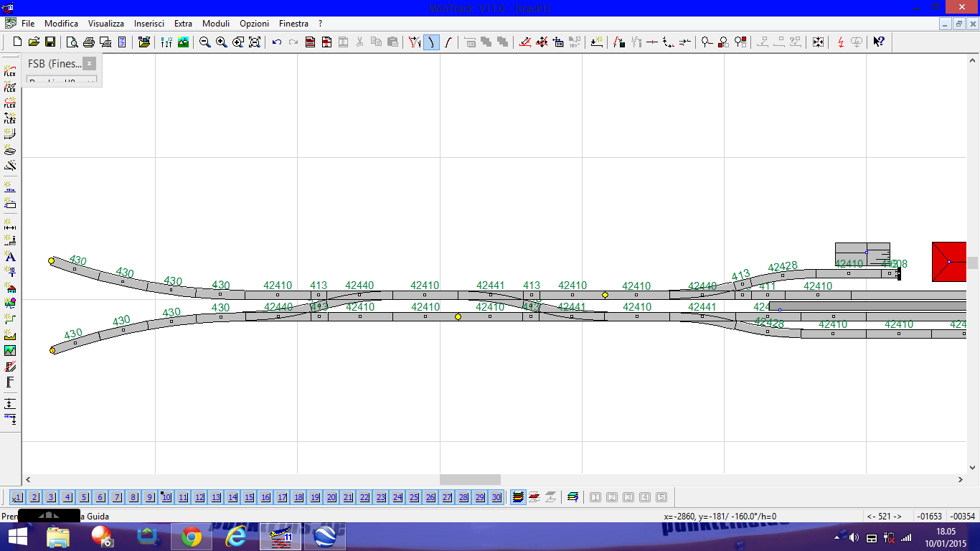The height and width of the screenshot is (551, 980).
Task: Toggle layer 30 button
Action: pyautogui.click(x=496, y=497)
